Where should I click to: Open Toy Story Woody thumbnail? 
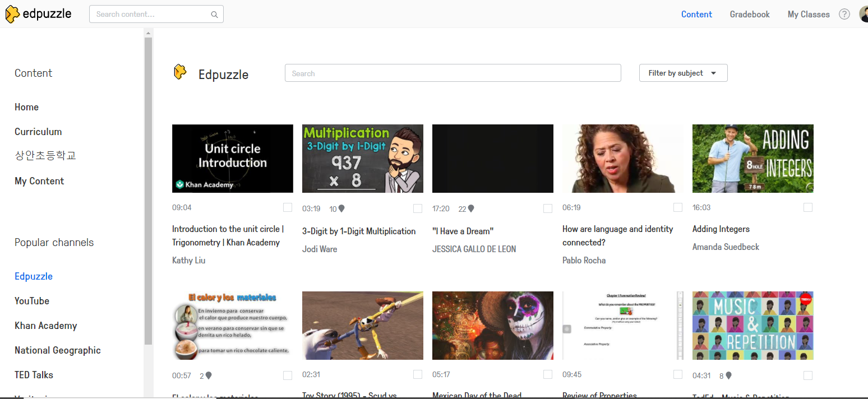(x=363, y=326)
